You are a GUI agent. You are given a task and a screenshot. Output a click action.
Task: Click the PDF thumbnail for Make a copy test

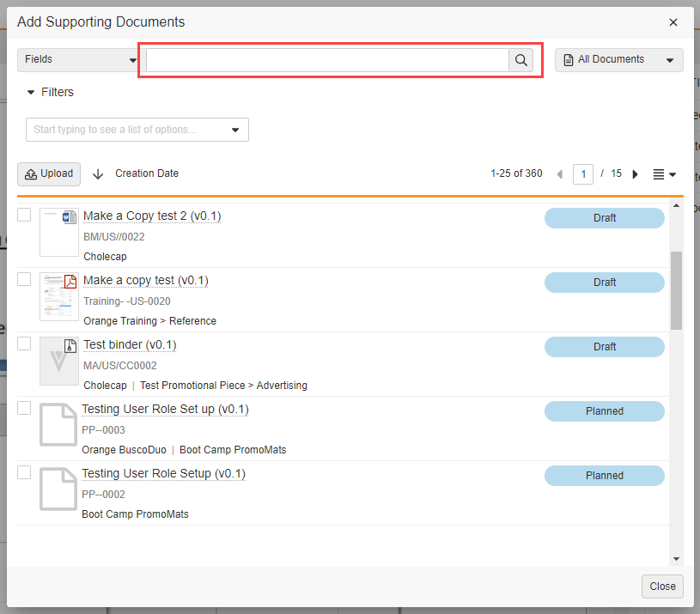click(58, 296)
